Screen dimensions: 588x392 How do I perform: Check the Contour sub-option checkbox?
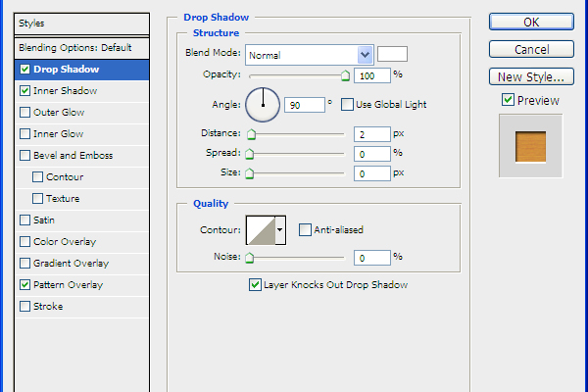pyautogui.click(x=37, y=177)
